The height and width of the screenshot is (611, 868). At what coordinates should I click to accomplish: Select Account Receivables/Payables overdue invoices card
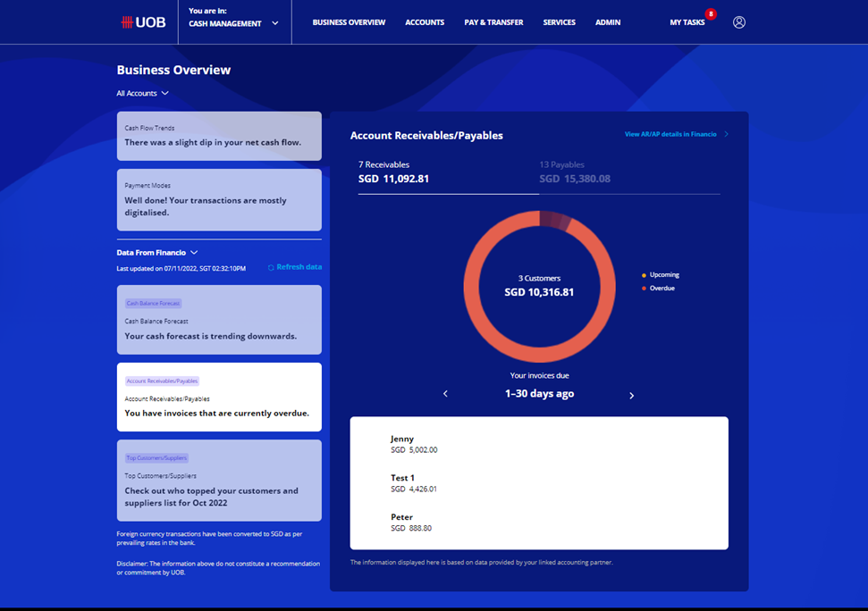219,397
